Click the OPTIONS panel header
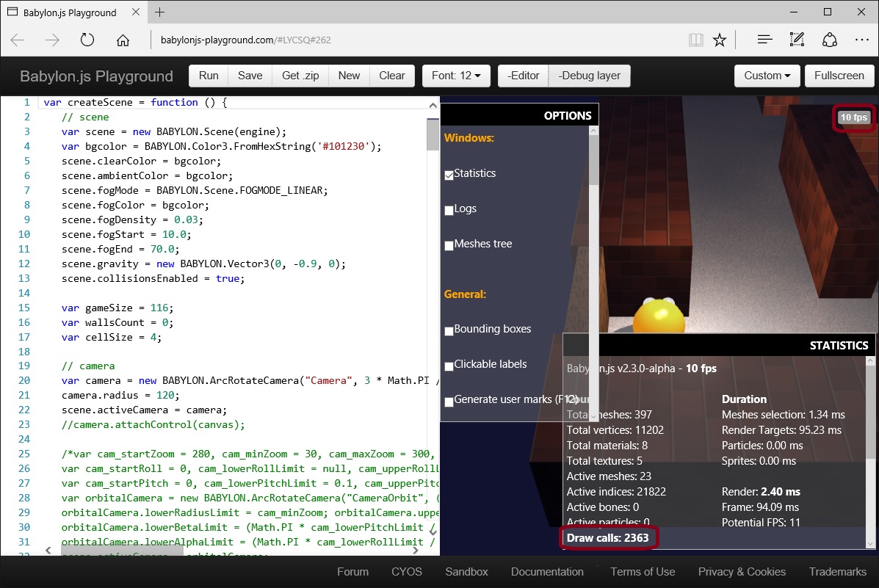This screenshot has height=588, width=879. (x=520, y=115)
